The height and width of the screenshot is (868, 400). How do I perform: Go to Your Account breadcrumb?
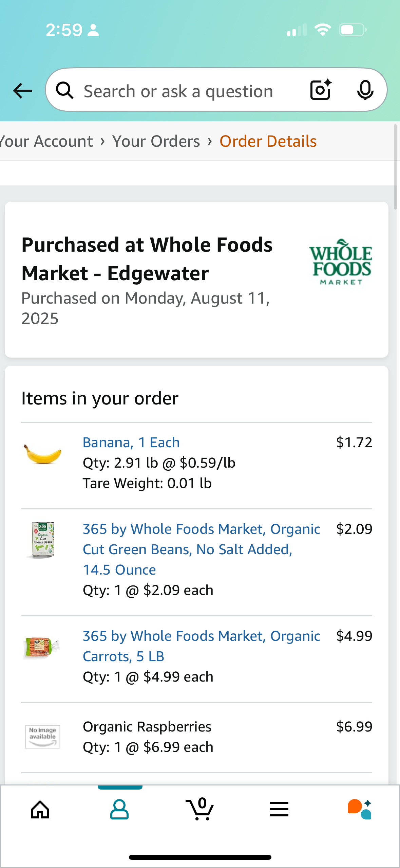[x=46, y=141]
